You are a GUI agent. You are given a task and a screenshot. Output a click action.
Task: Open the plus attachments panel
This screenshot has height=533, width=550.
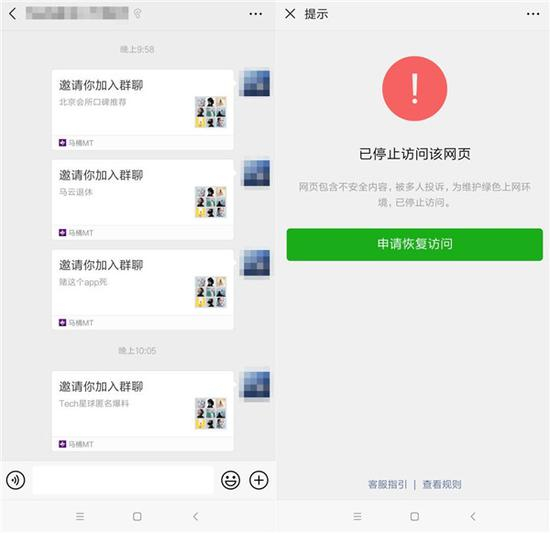(x=259, y=480)
